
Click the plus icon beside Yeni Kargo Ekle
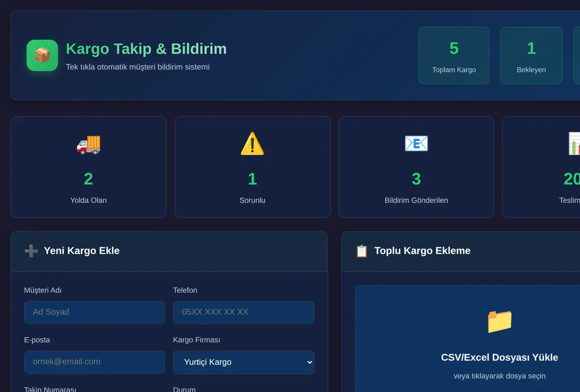(x=31, y=251)
